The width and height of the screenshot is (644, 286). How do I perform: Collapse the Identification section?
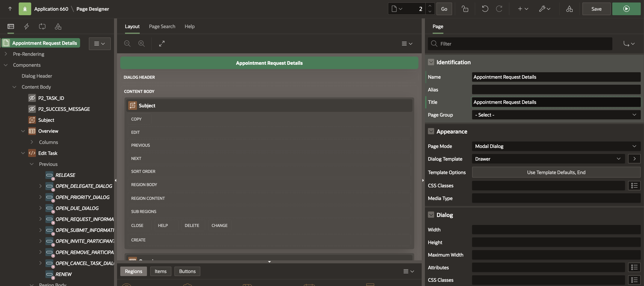pos(431,62)
